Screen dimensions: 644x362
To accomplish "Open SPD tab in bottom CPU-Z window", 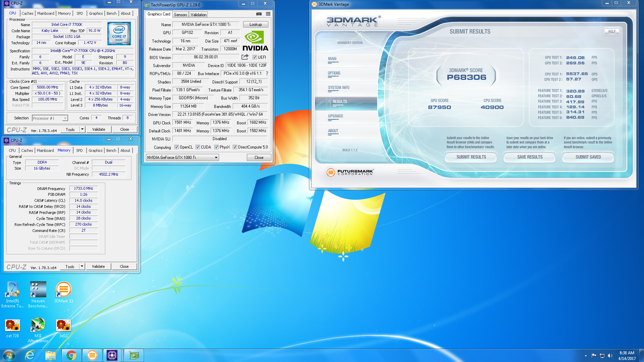I will tap(79, 150).
